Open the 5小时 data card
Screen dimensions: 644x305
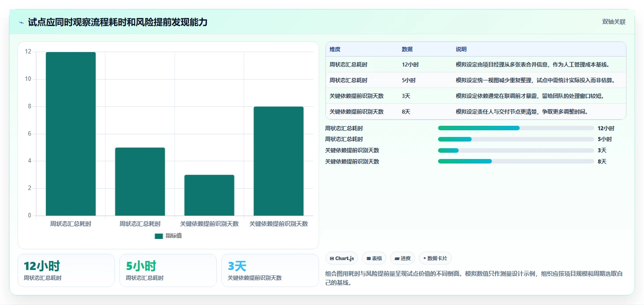tap(168, 270)
